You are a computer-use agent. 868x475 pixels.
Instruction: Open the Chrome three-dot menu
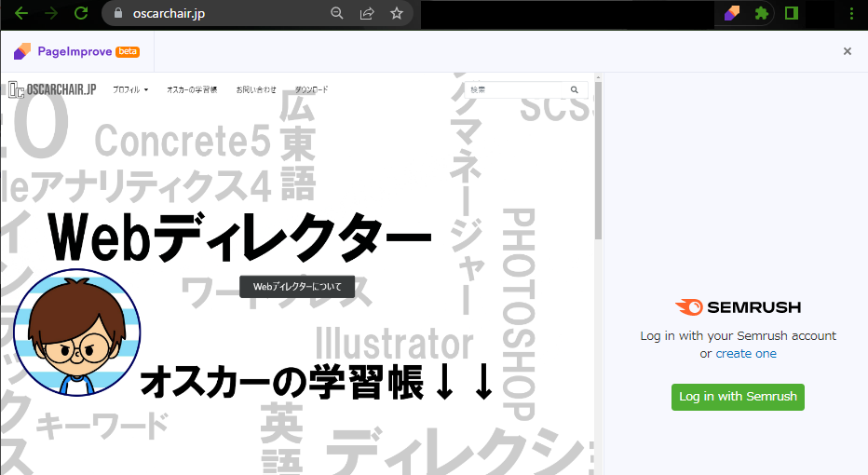click(x=851, y=13)
